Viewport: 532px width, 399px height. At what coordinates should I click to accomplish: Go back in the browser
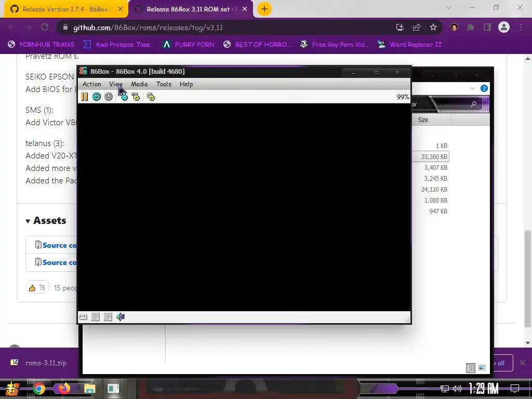click(x=11, y=28)
